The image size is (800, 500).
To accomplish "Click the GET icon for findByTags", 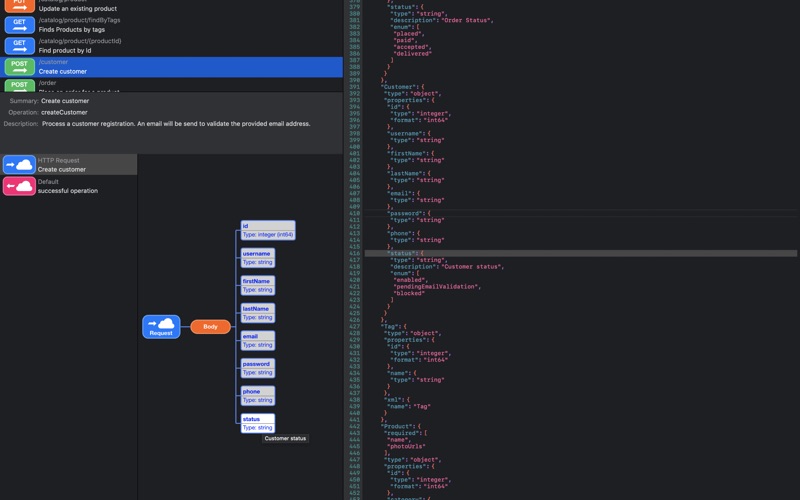I will point(19,25).
